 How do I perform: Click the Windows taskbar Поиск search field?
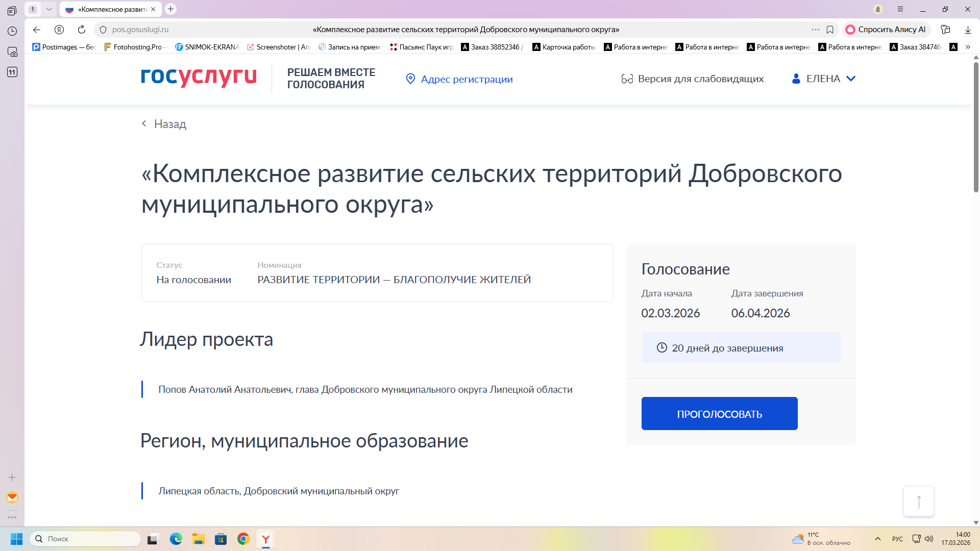point(87,539)
